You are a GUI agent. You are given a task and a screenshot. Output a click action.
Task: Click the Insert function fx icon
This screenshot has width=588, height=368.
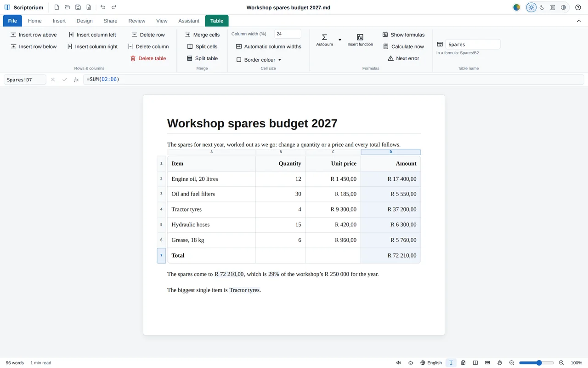pyautogui.click(x=360, y=40)
